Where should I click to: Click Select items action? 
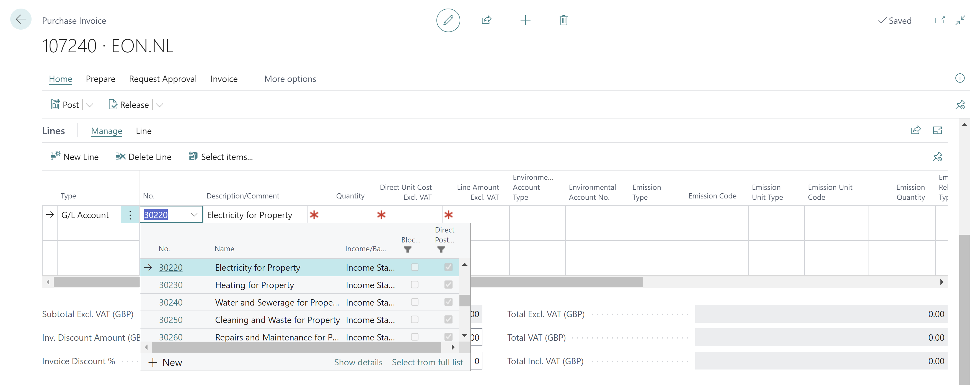[x=221, y=157]
